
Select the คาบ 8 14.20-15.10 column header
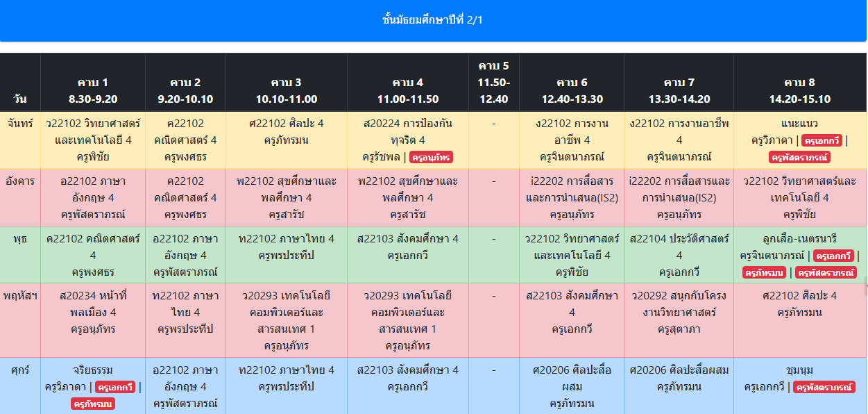pos(799,90)
